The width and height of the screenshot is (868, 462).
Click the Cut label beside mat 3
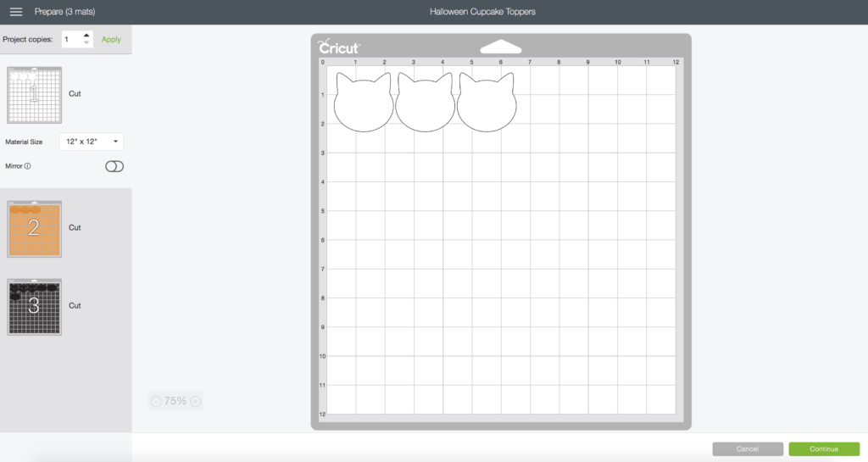click(75, 305)
